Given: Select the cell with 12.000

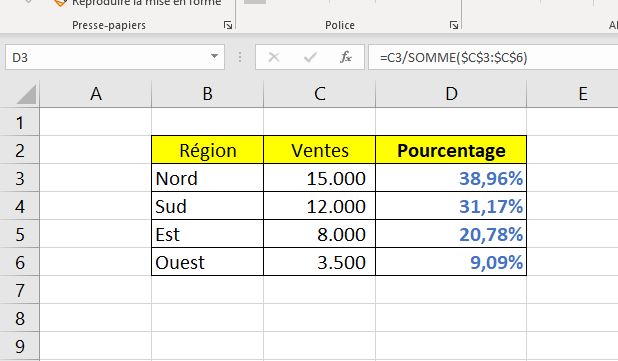Looking at the screenshot, I should pyautogui.click(x=320, y=206).
